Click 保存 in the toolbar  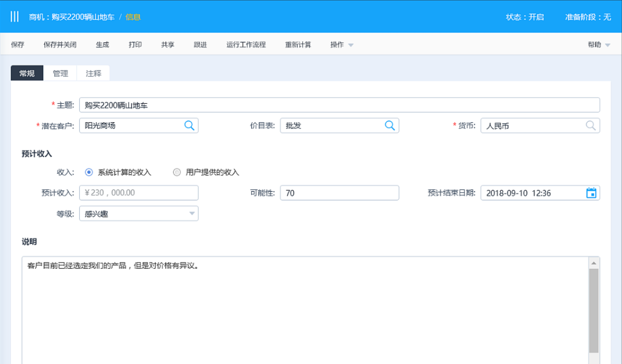coord(18,45)
